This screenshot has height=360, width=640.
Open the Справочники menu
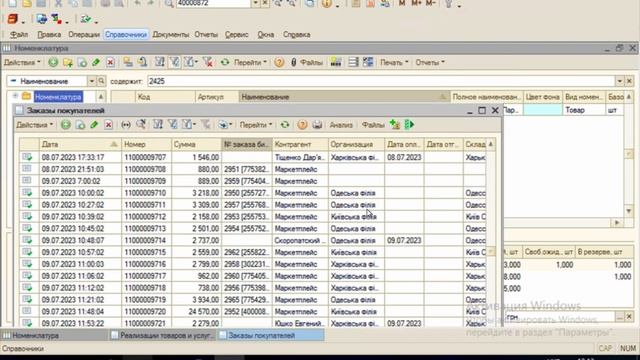tap(126, 35)
